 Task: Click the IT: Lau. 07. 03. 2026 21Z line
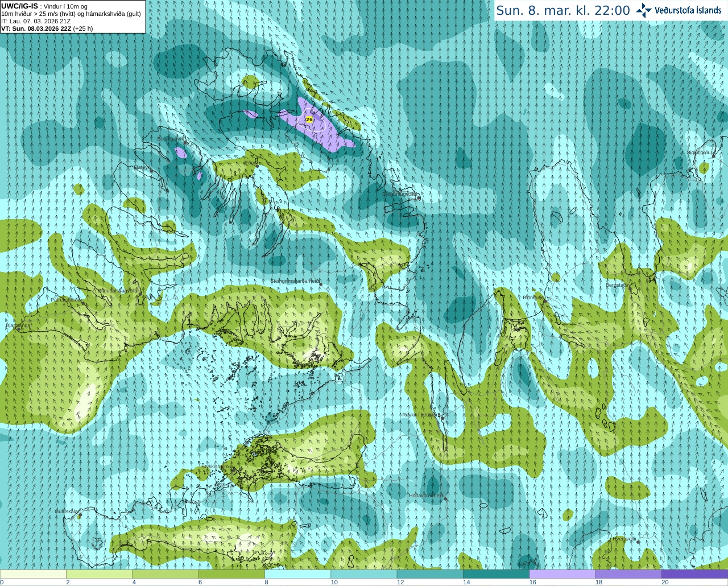[x=36, y=21]
